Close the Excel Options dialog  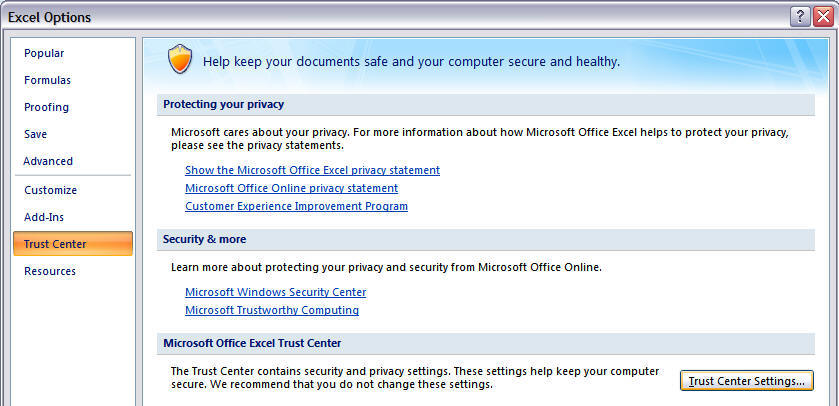[823, 16]
